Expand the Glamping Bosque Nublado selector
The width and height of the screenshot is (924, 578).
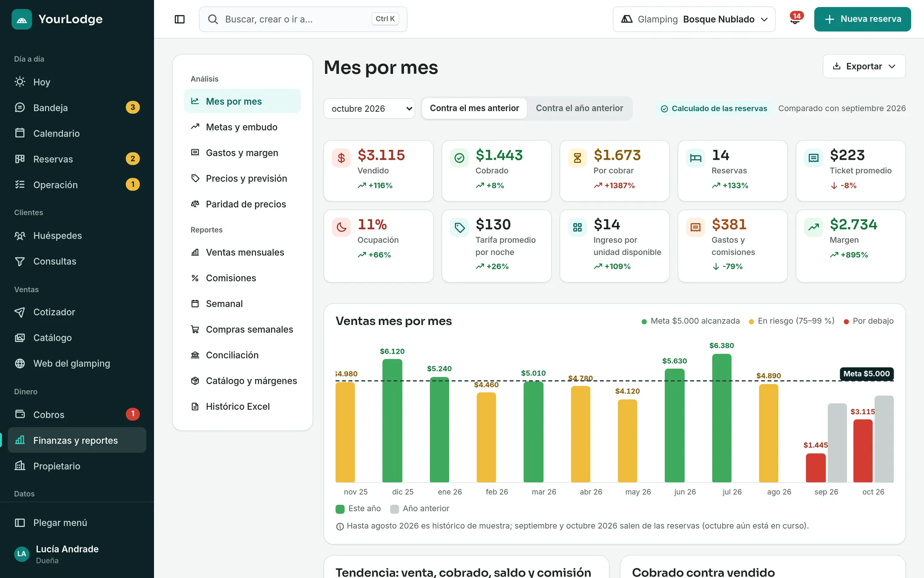pos(694,19)
